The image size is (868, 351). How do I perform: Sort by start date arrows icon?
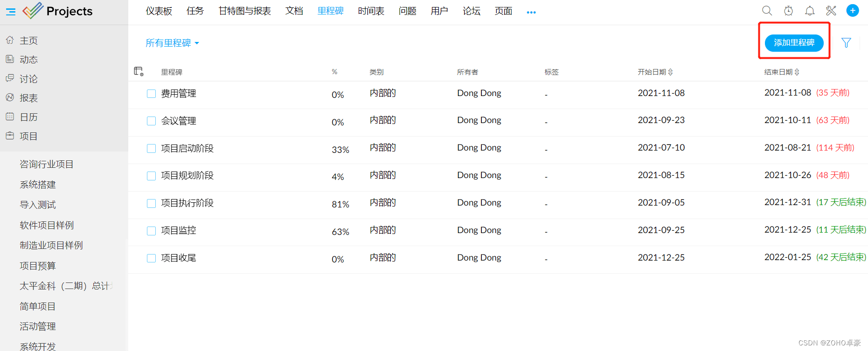click(x=671, y=72)
